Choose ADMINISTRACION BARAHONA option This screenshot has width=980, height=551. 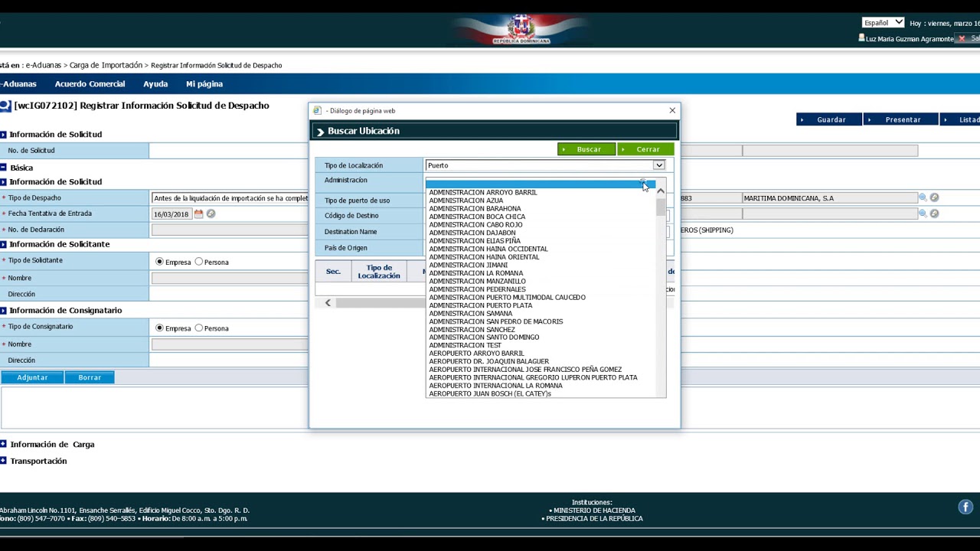(475, 209)
